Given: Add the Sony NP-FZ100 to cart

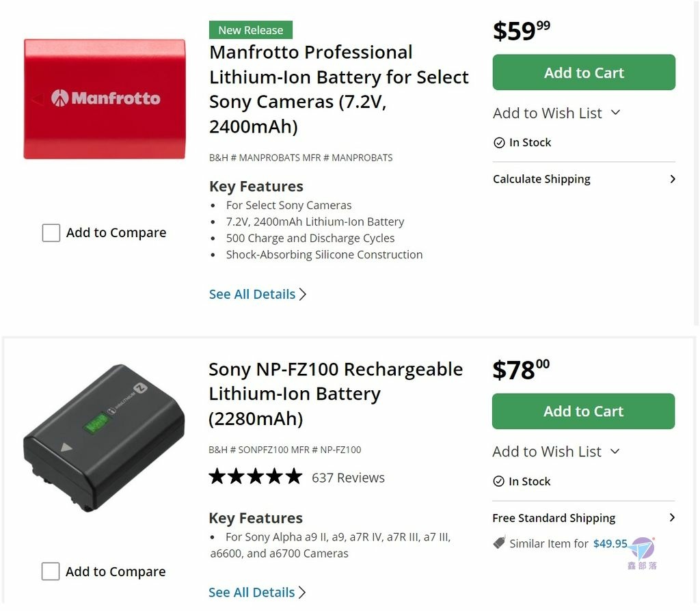Looking at the screenshot, I should point(584,411).
